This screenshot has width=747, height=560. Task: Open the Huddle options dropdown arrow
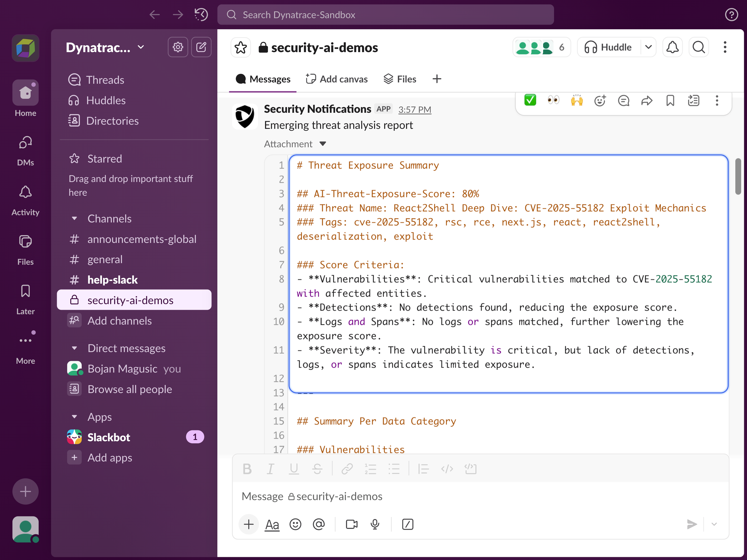pos(648,47)
